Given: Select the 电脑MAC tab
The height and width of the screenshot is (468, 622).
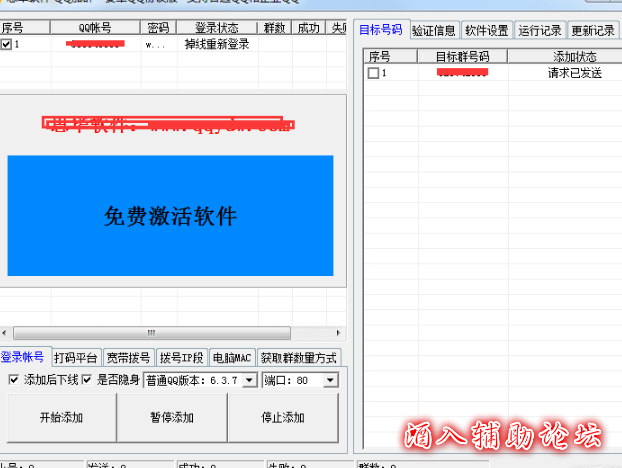Looking at the screenshot, I should [x=231, y=358].
